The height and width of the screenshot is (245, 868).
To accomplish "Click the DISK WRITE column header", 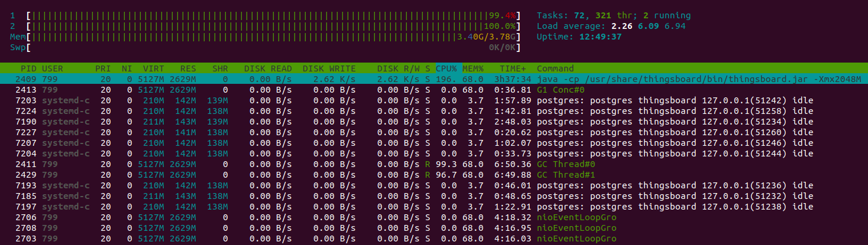I will pos(329,68).
